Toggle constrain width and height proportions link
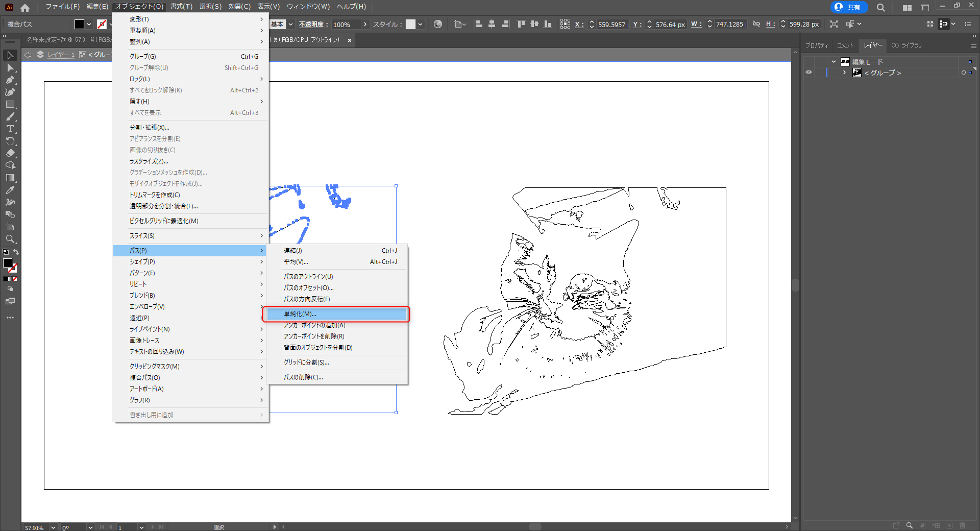Viewport: 980px width, 531px height. (x=756, y=24)
